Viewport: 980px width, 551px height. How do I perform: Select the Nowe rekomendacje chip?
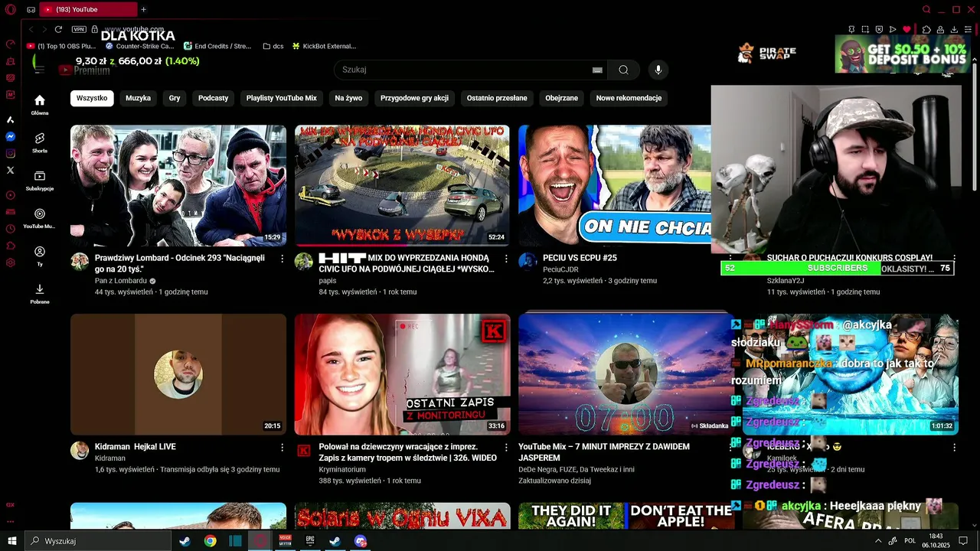(629, 98)
